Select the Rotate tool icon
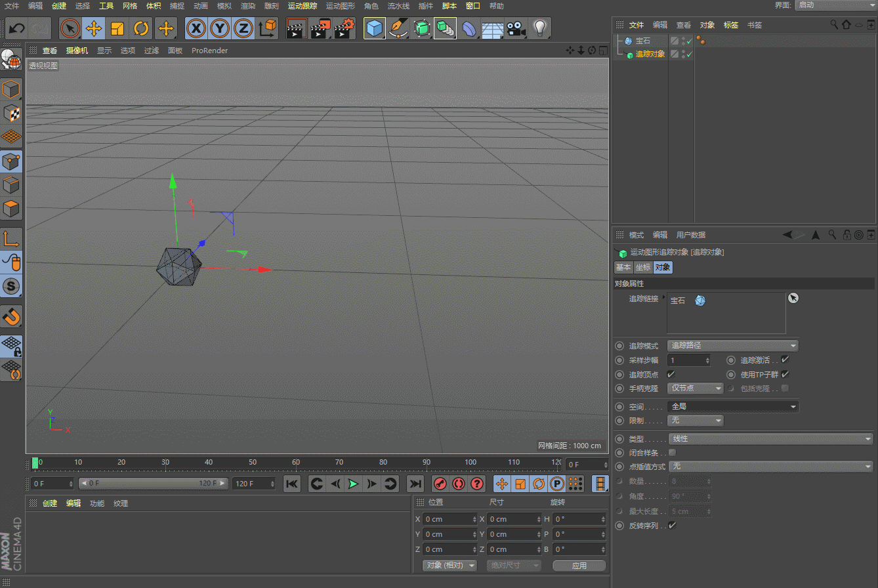Image resolution: width=878 pixels, height=588 pixels. coord(141,29)
